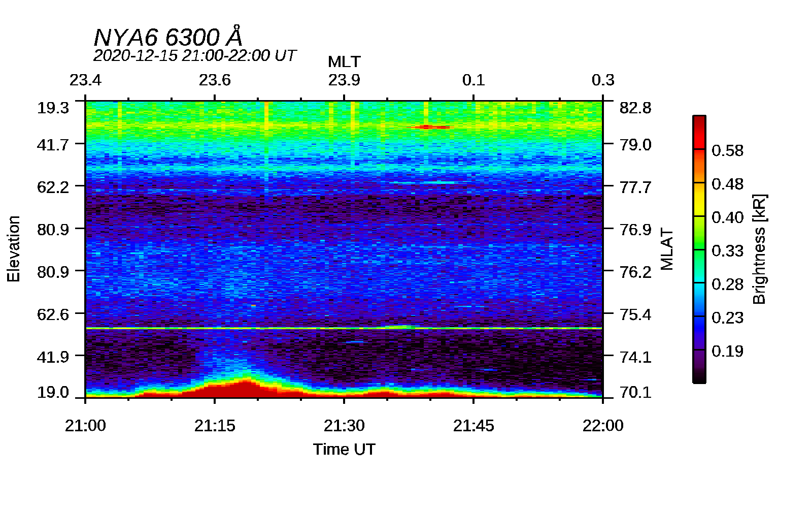Click the MLT tick value "23.6"

point(215,80)
